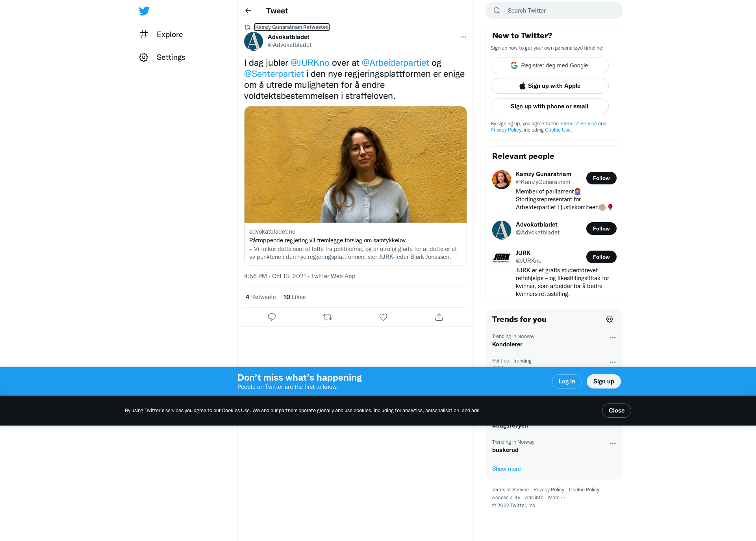Close the cookie notice banner
The image size is (756, 541).
pos(617,411)
